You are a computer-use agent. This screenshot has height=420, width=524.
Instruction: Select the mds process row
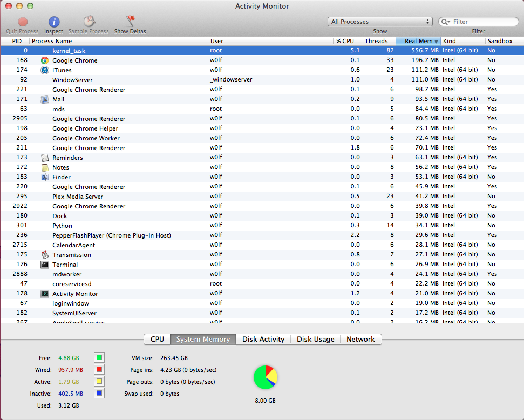pos(262,109)
